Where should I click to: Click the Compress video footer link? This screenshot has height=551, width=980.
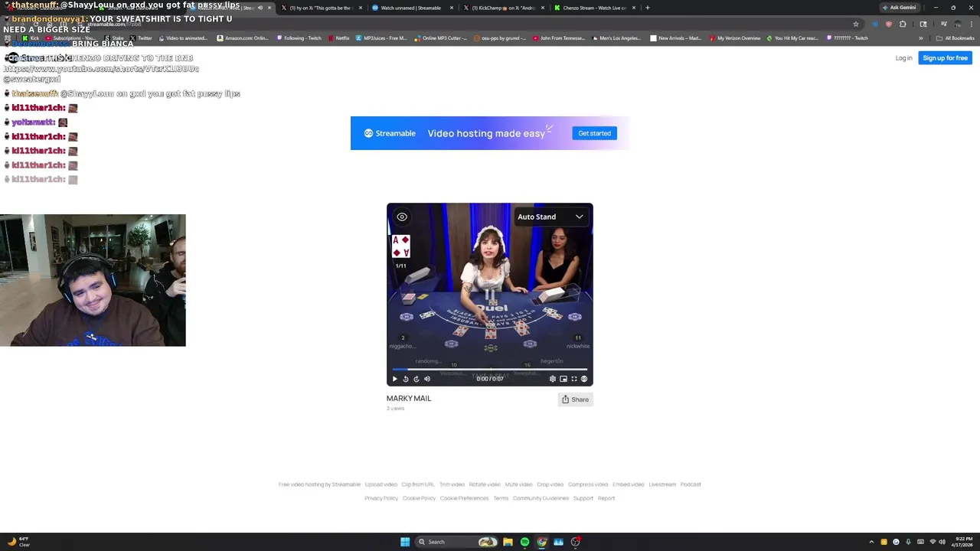click(588, 484)
